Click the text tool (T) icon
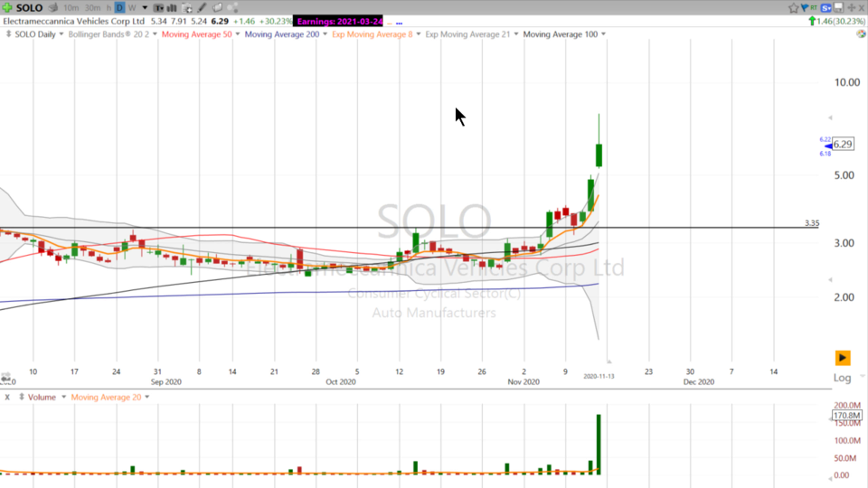The width and height of the screenshot is (868, 488). [158, 8]
